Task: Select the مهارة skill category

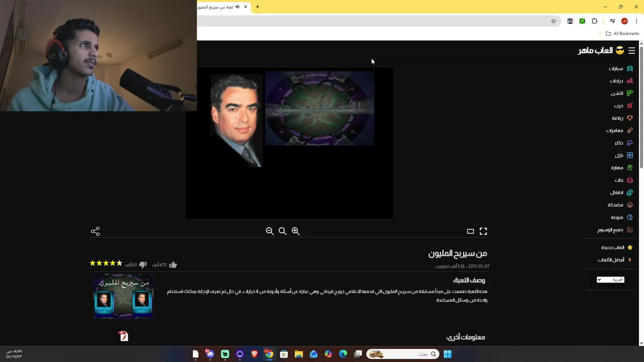Action: (622, 167)
